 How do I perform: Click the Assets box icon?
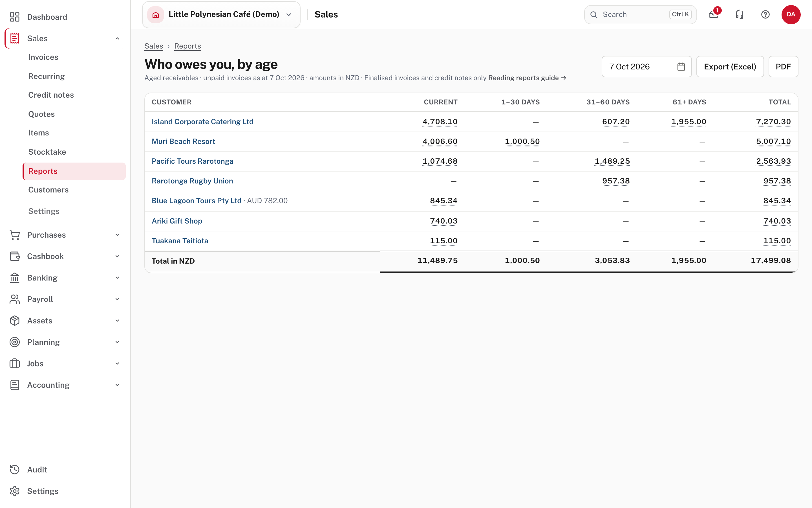14,321
